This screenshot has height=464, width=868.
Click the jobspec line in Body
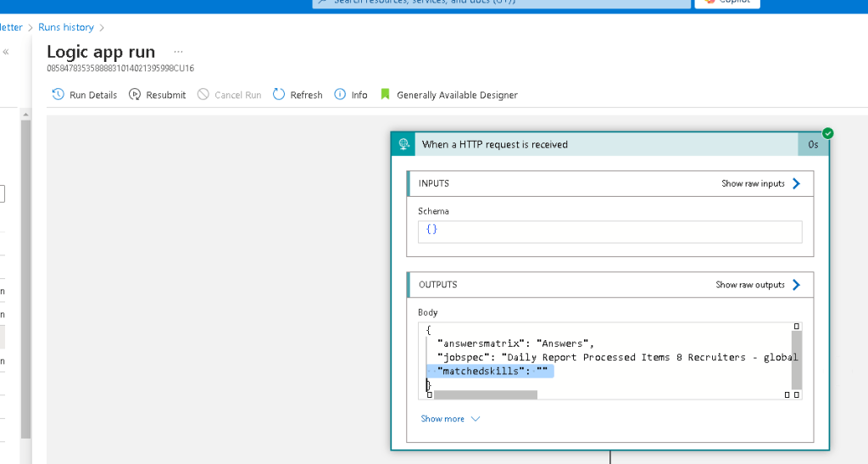(x=617, y=357)
